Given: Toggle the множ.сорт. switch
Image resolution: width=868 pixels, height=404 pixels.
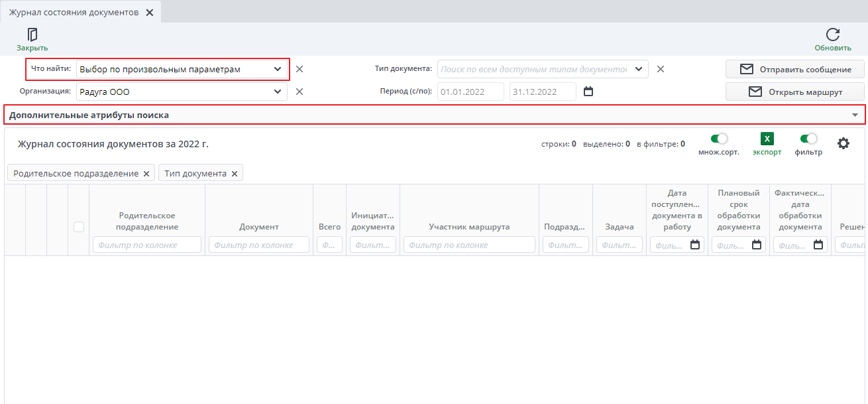Looking at the screenshot, I should (x=718, y=139).
